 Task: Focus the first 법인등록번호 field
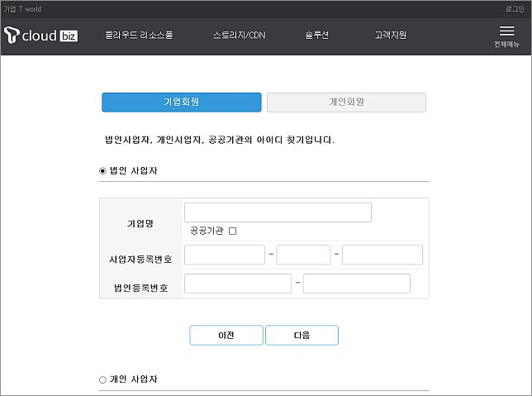238,284
